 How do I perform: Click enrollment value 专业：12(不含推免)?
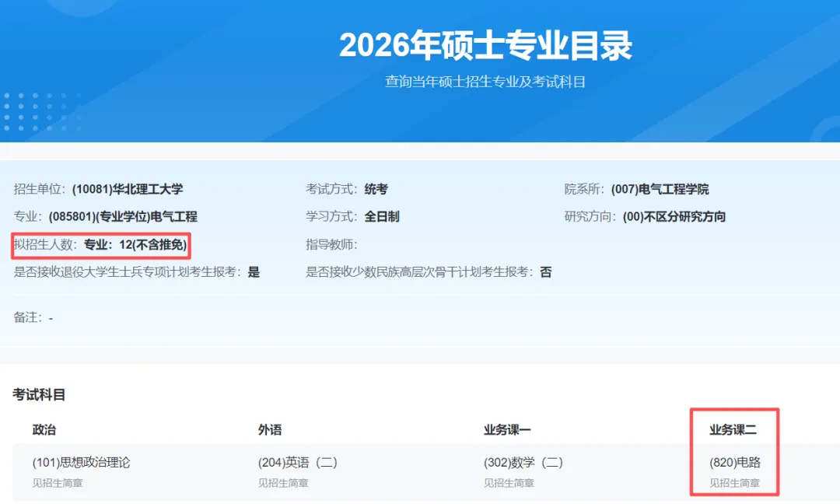135,245
